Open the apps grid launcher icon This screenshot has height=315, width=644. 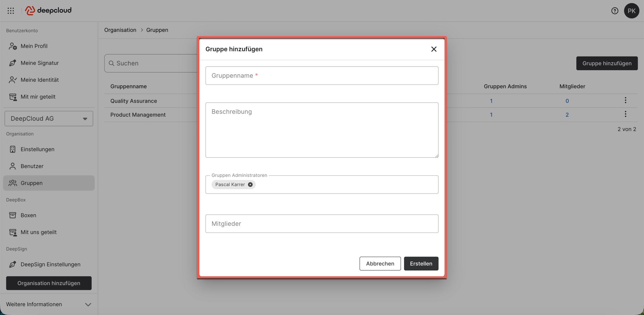coord(11,11)
